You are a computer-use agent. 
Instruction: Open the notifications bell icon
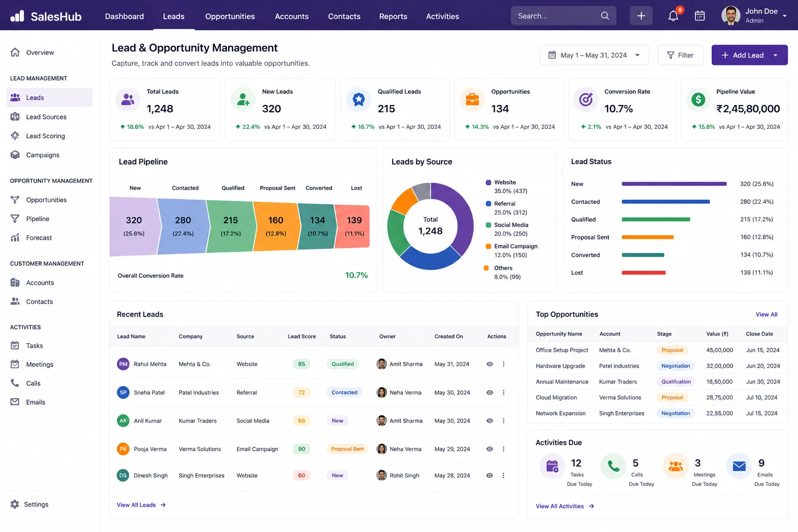point(673,16)
